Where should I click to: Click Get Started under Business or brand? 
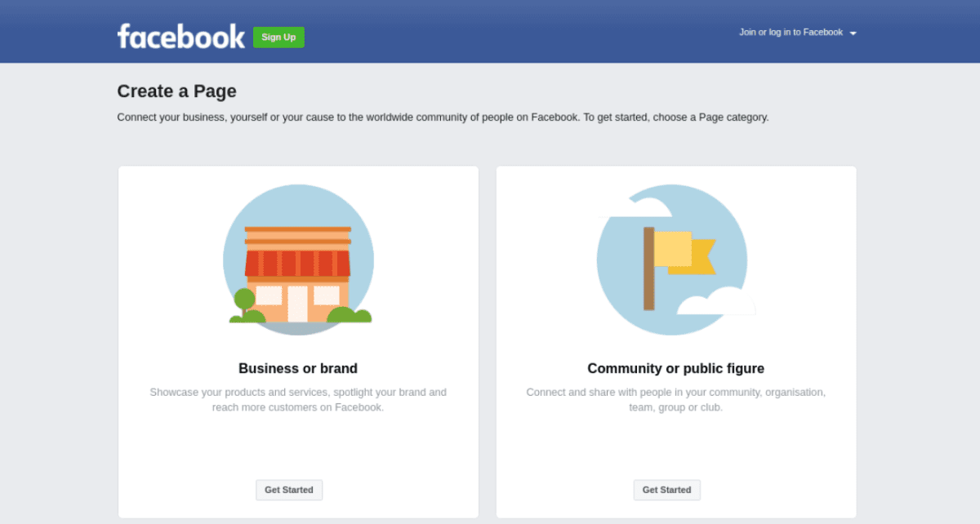(289, 490)
